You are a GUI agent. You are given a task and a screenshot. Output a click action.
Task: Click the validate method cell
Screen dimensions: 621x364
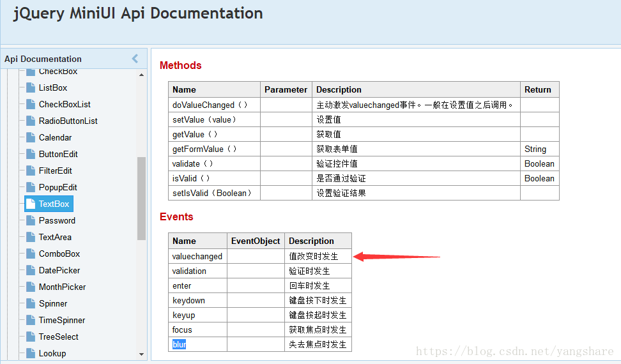point(214,163)
